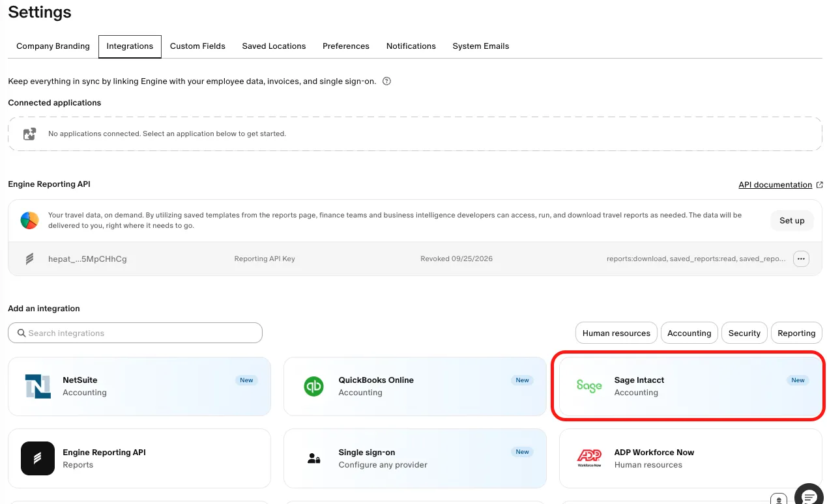Open the ADP Workforce Now card

pos(691,458)
